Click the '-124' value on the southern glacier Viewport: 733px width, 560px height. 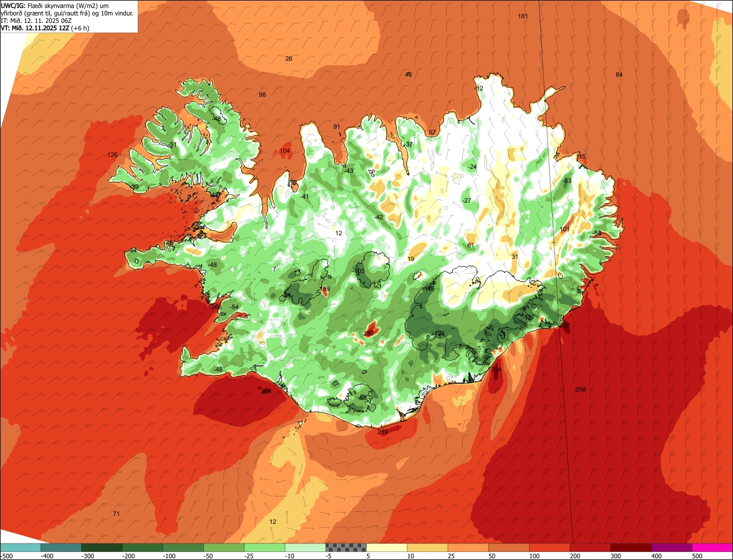click(x=438, y=333)
